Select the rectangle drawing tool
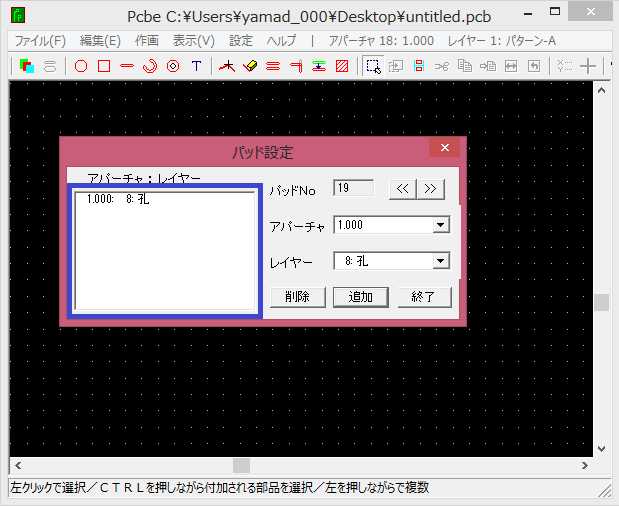The width and height of the screenshot is (619, 506). tap(104, 66)
